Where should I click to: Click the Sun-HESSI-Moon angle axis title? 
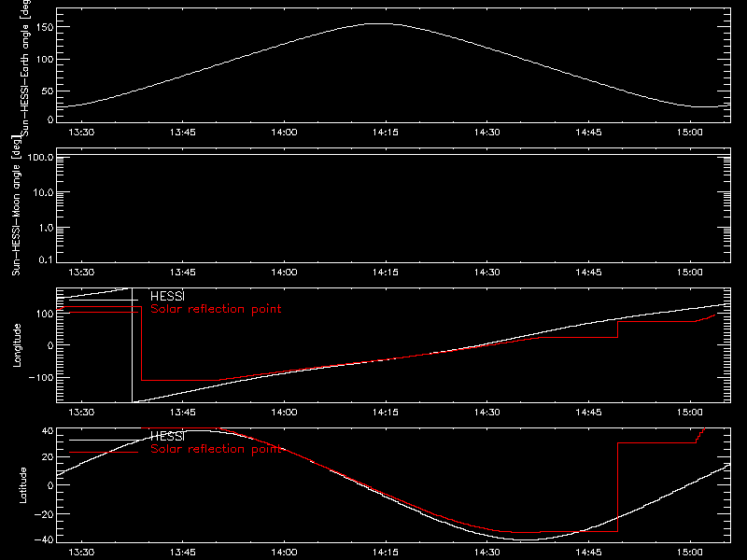(16, 205)
